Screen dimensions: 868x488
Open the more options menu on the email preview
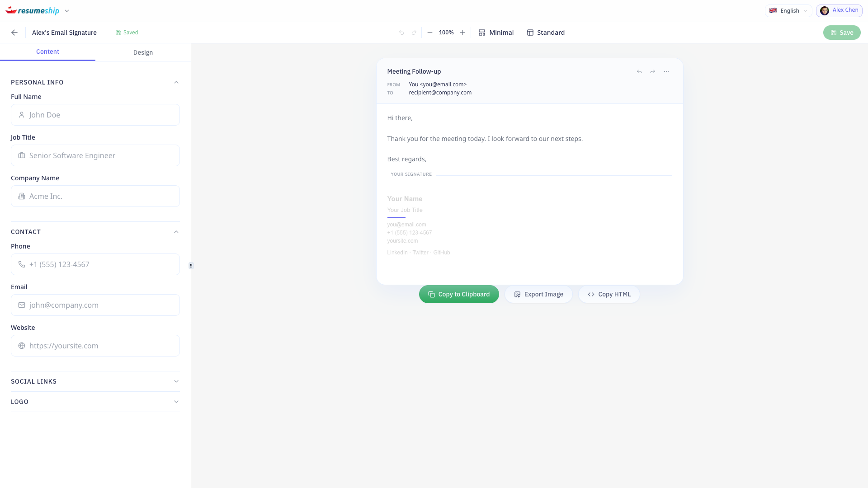pos(666,71)
